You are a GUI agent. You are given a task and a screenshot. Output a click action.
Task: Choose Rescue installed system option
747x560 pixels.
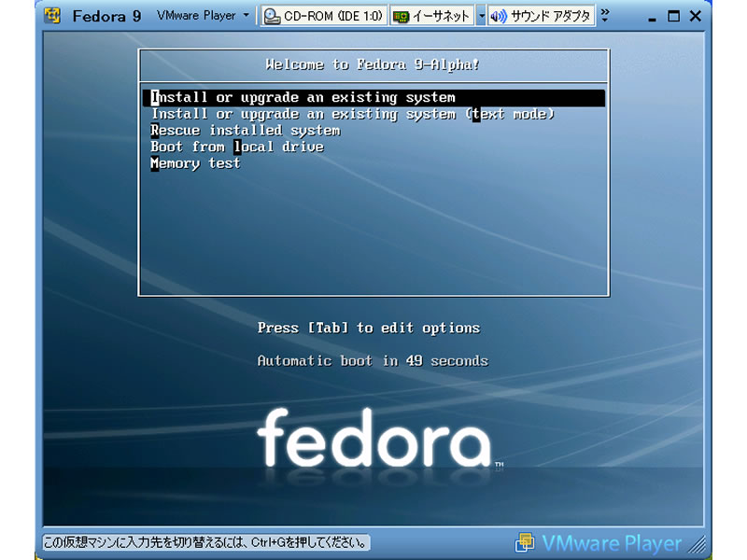point(245,131)
